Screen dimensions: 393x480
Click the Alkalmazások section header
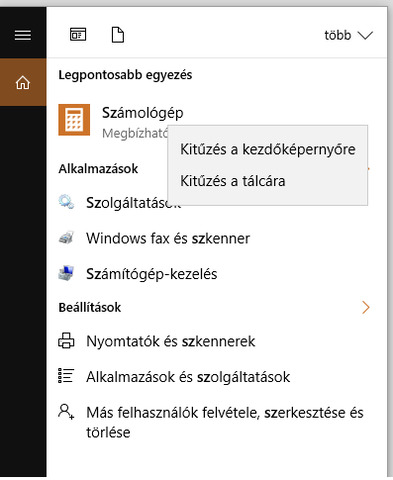(98, 169)
